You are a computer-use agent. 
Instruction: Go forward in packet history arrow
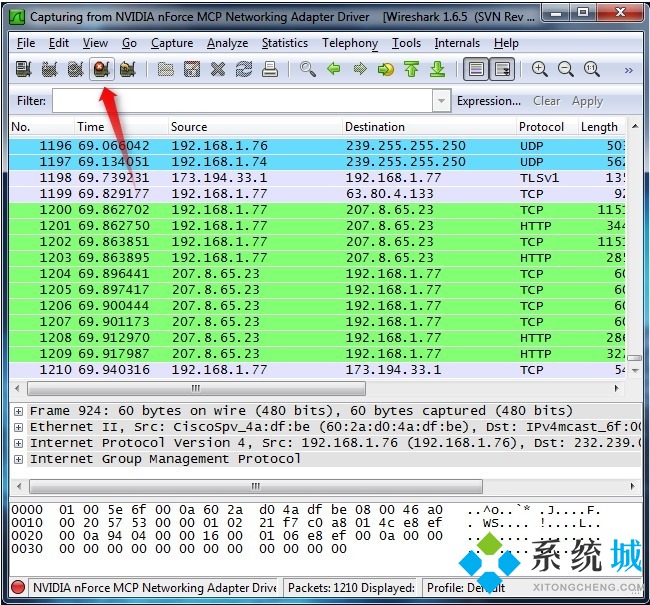click(360, 69)
